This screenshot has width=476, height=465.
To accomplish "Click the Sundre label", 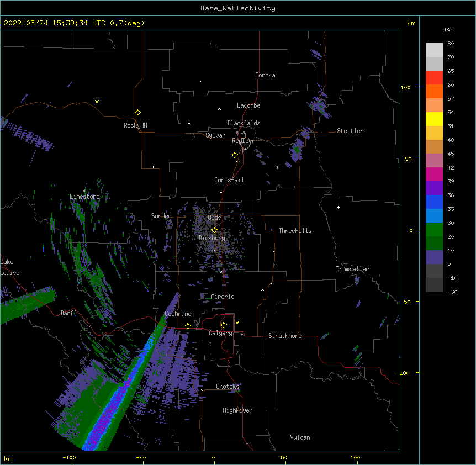I will [x=161, y=216].
